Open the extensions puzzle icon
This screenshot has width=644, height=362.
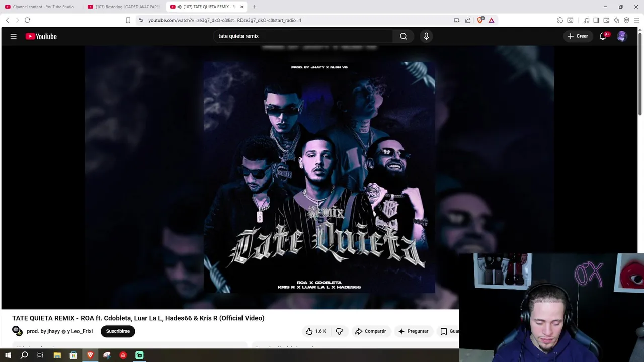click(560, 20)
